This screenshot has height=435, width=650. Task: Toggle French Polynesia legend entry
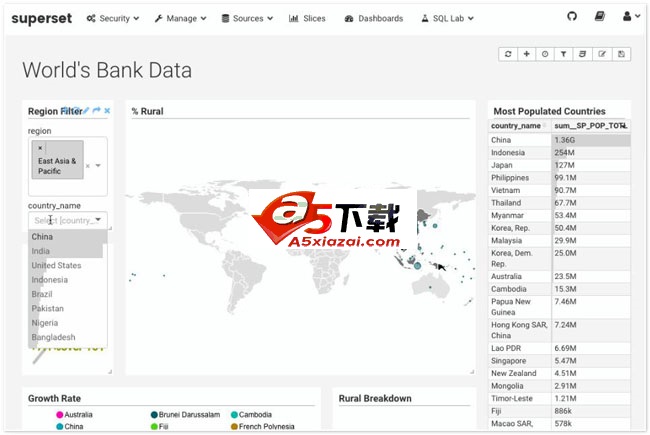[262, 426]
